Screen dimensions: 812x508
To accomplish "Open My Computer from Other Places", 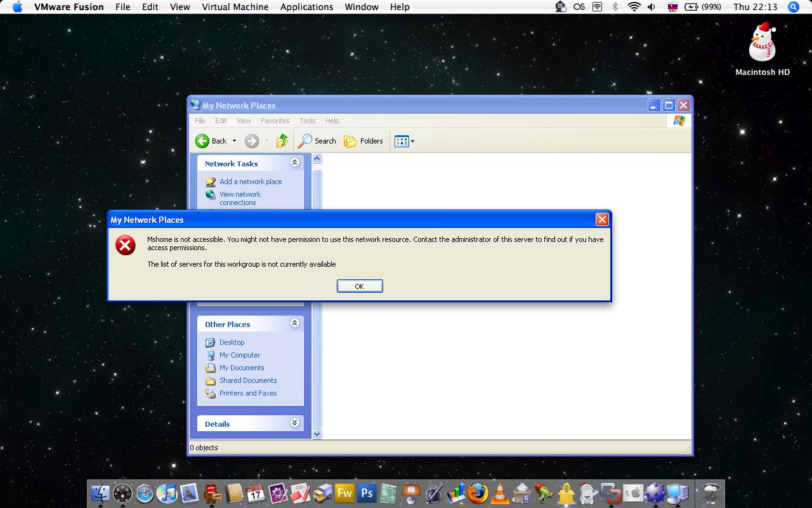I will pyautogui.click(x=240, y=355).
